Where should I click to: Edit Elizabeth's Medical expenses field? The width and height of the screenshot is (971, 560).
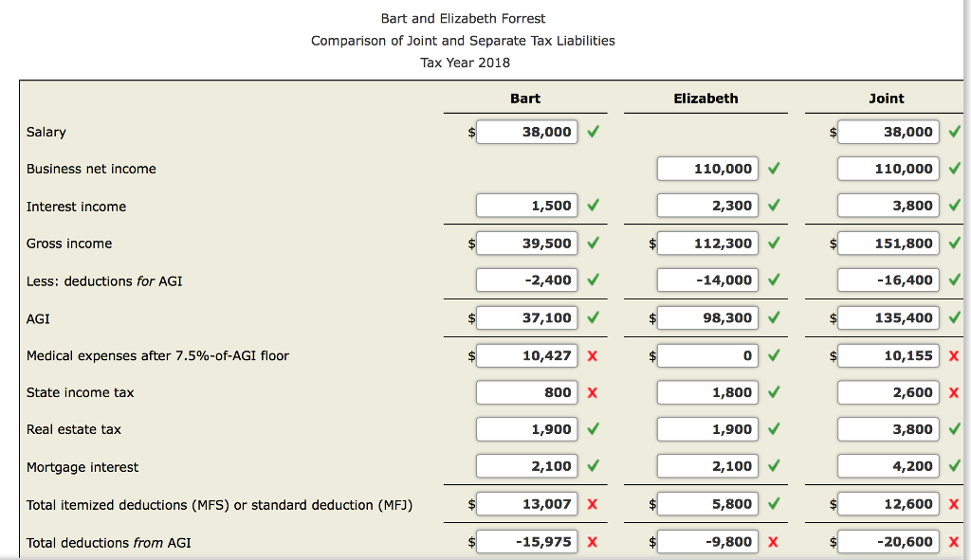(707, 355)
